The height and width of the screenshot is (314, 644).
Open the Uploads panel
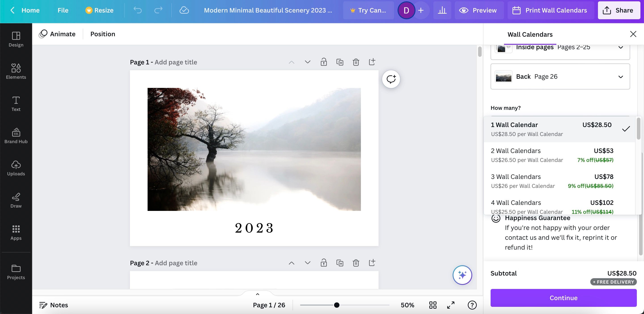click(x=16, y=168)
